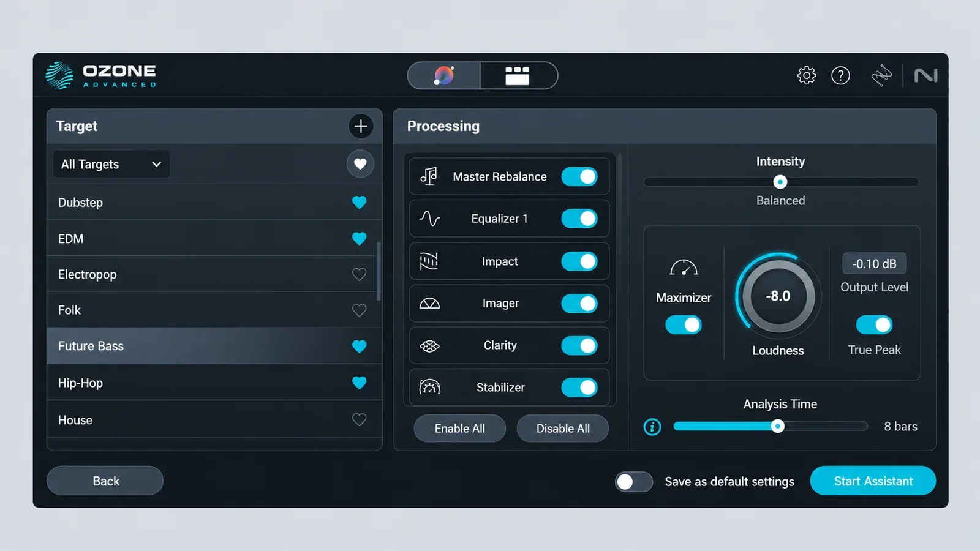
Task: Turn off the Clarity module
Action: pyautogui.click(x=579, y=346)
